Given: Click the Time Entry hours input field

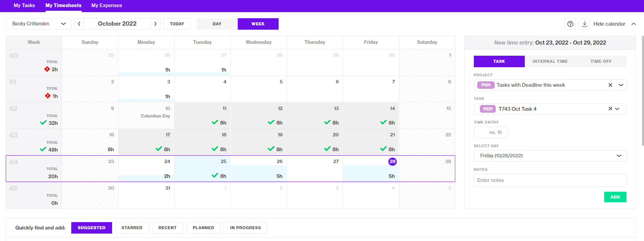Looking at the screenshot, I should (491, 132).
